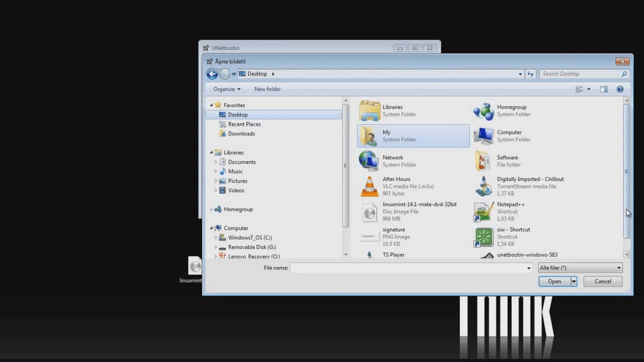Image resolution: width=644 pixels, height=362 pixels.
Task: Click the Cancel button
Action: pos(603,282)
